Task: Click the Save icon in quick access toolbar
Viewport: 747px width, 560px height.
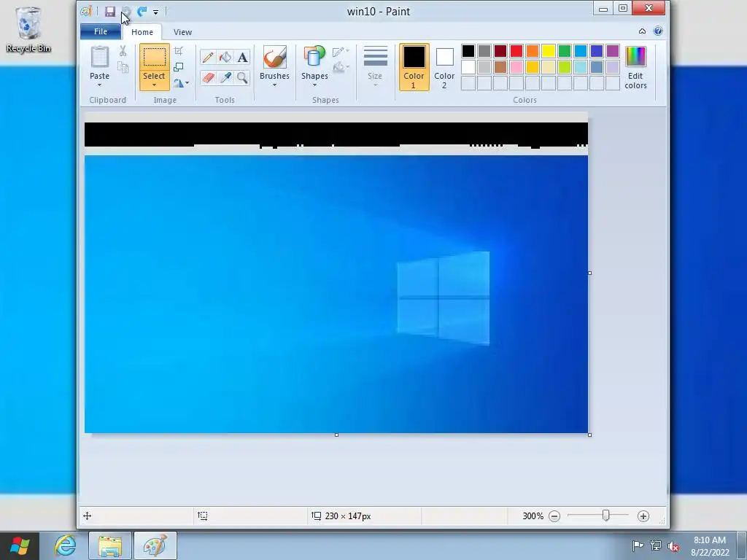Action: [x=110, y=12]
